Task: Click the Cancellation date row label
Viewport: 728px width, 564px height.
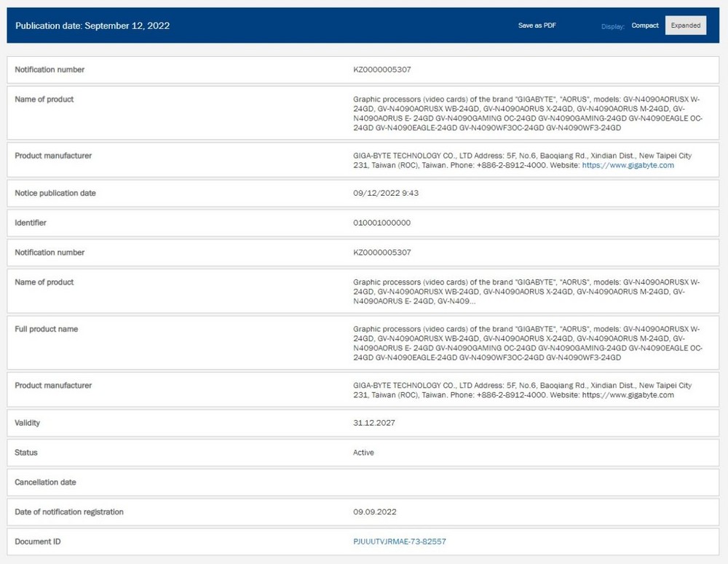Action: point(45,482)
